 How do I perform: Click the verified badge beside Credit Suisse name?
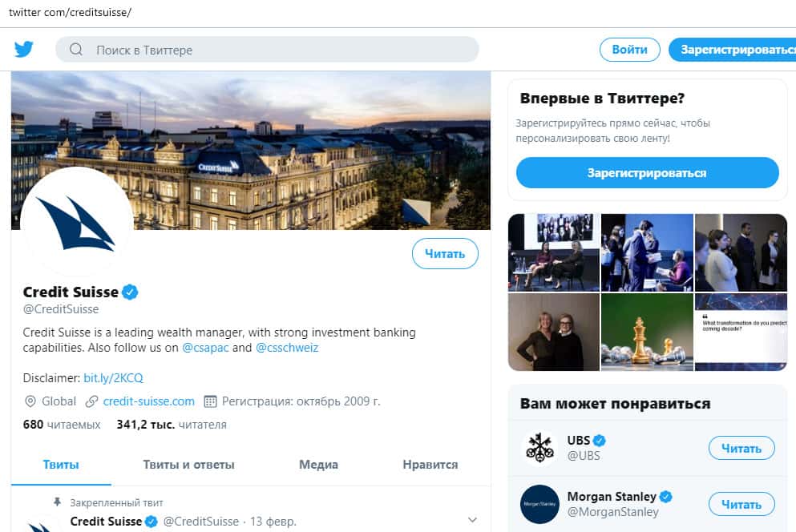coord(130,292)
